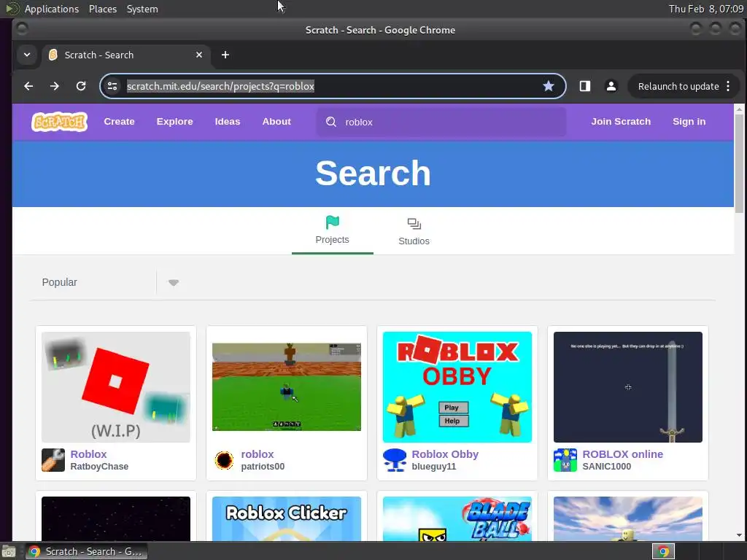747x560 pixels.
Task: Open the Places menu
Action: tap(102, 9)
